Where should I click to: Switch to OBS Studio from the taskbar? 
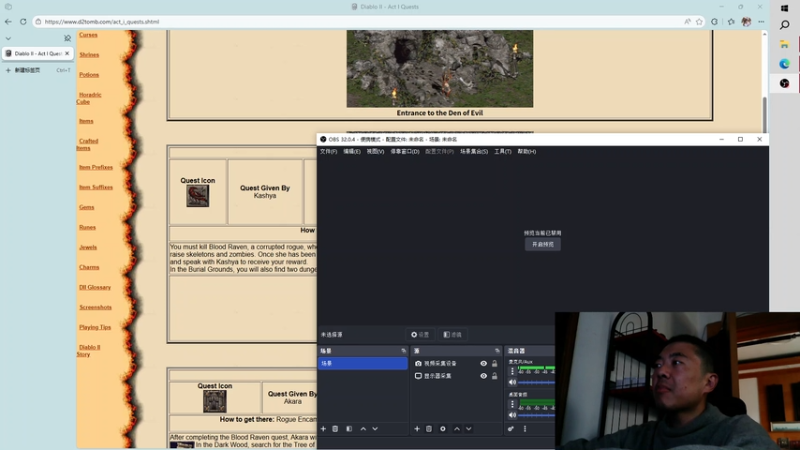[785, 83]
